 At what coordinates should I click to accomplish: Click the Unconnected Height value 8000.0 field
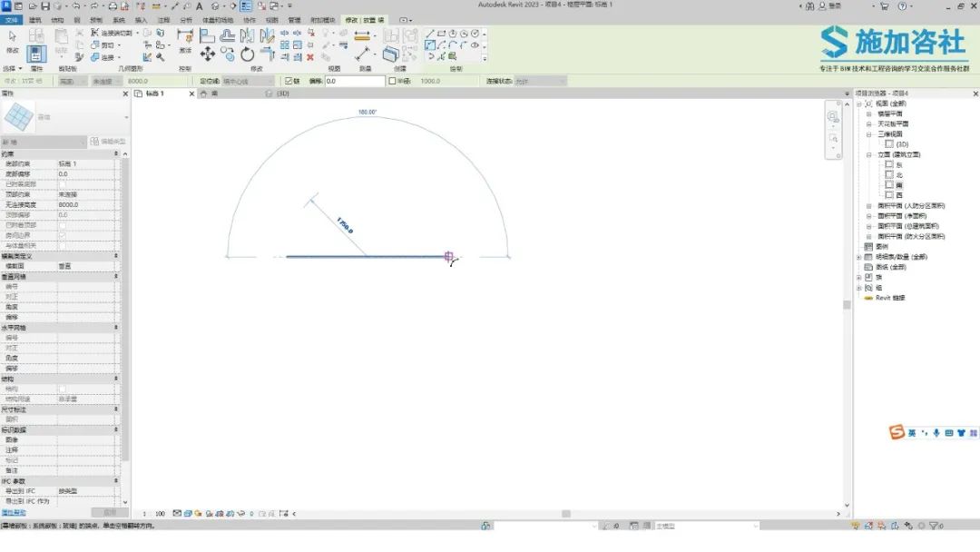pyautogui.click(x=85, y=205)
